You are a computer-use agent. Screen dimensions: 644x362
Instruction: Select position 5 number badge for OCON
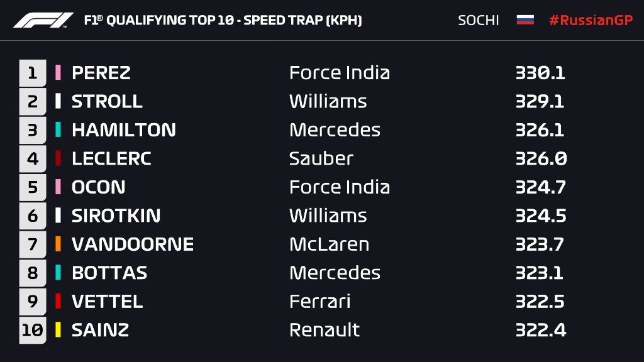tap(33, 187)
